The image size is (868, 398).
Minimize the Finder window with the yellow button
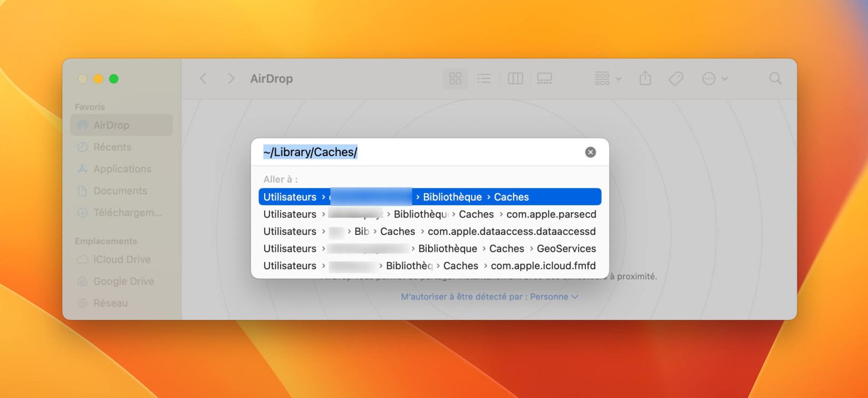(x=98, y=79)
